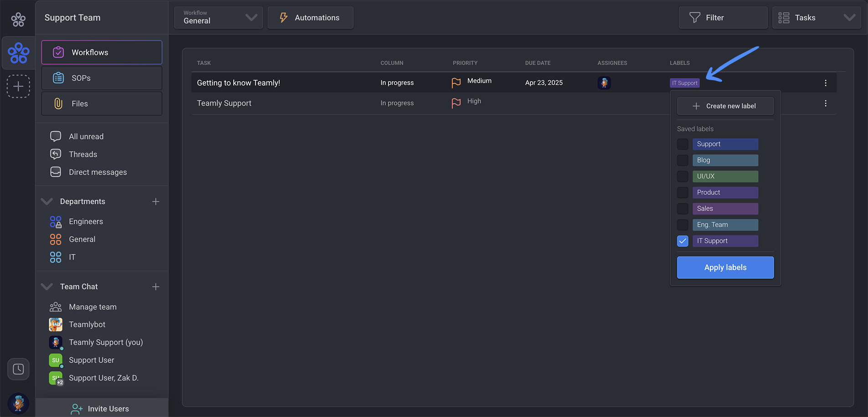868x417 pixels.
Task: Click the Automations button label
Action: 317,17
